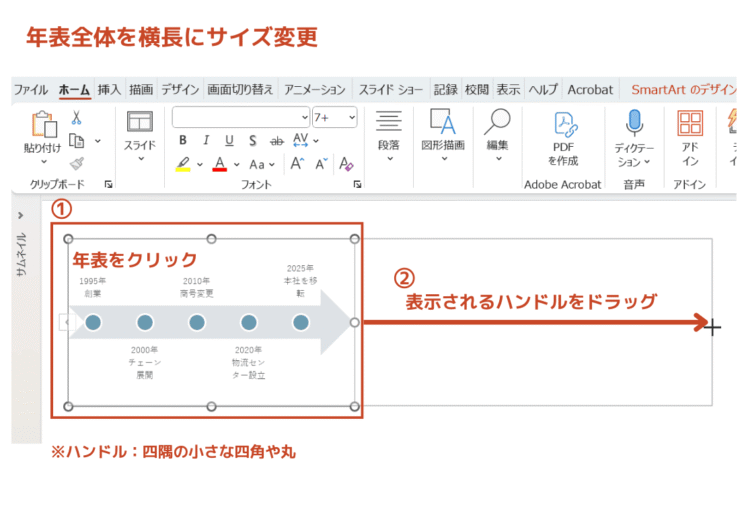Screen dimensions: 740x505
Task: Open Slide Show (スライド ショー) tab
Action: (x=391, y=90)
